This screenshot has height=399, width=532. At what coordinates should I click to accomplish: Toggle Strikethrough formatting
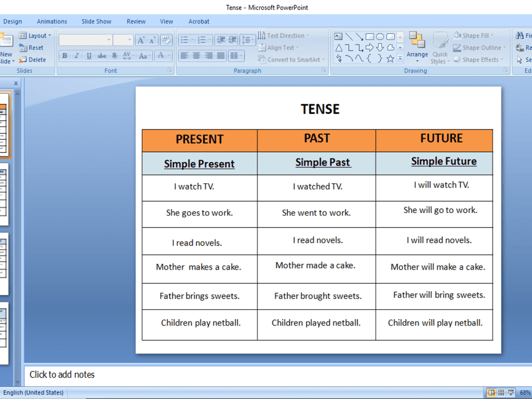pos(102,56)
